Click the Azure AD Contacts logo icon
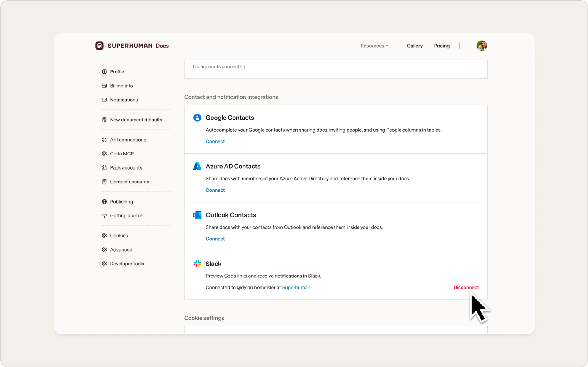 coord(197,166)
